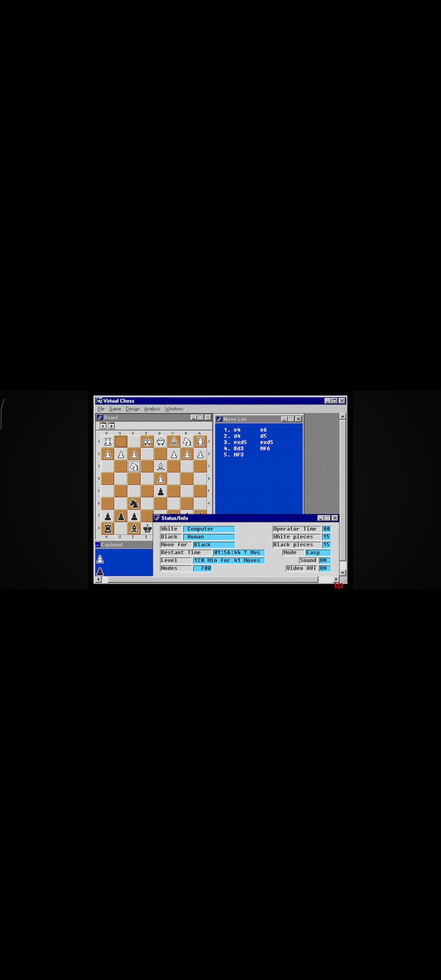Screen dimensions: 441x980
Task: Pick the black pawn on H7
Action: pyautogui.click(x=108, y=517)
